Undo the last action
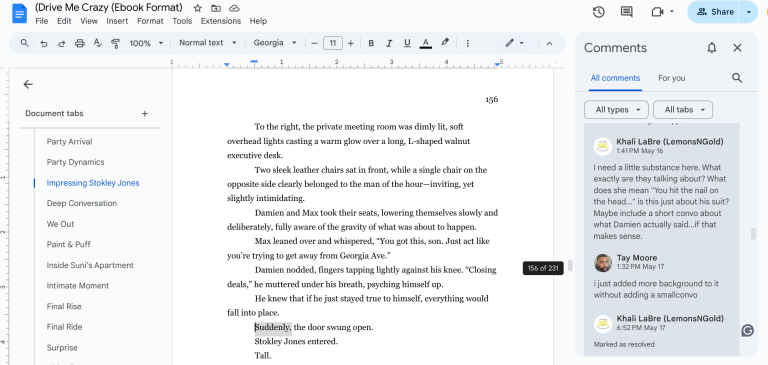 coord(44,43)
